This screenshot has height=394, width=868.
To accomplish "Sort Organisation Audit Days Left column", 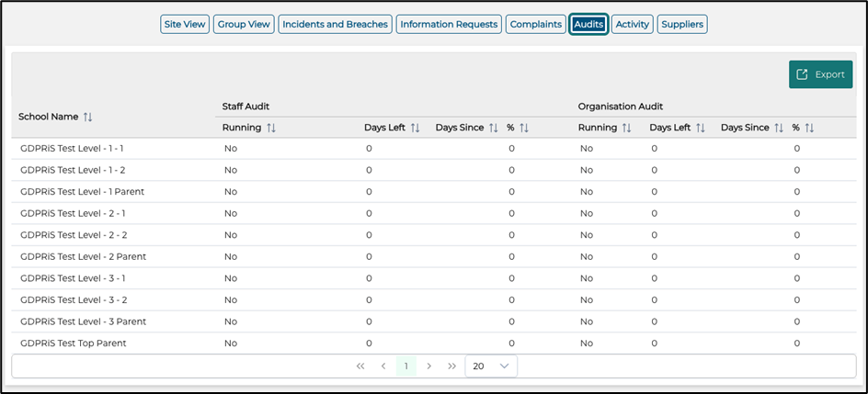I will 701,128.
